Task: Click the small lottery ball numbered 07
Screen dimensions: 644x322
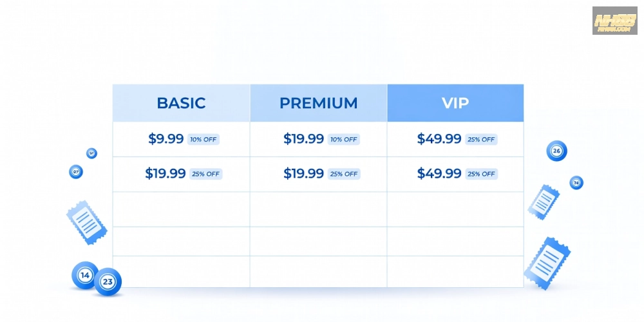Action: (76, 172)
